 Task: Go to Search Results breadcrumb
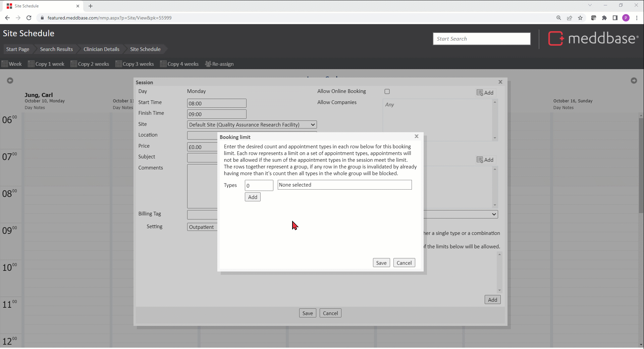(x=56, y=49)
